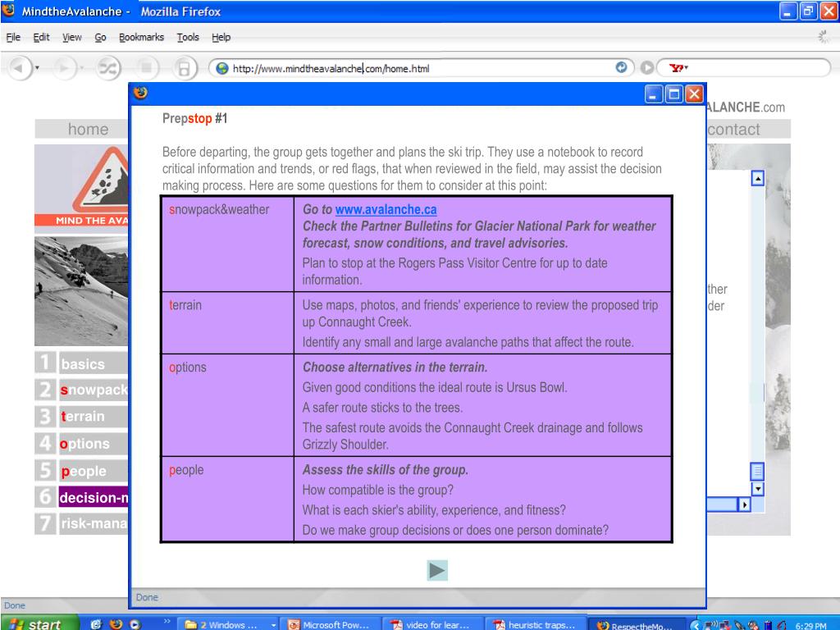Viewport: 840px width, 630px height.
Task: Switch to video for learning PDF taskbar button
Action: pyautogui.click(x=431, y=624)
